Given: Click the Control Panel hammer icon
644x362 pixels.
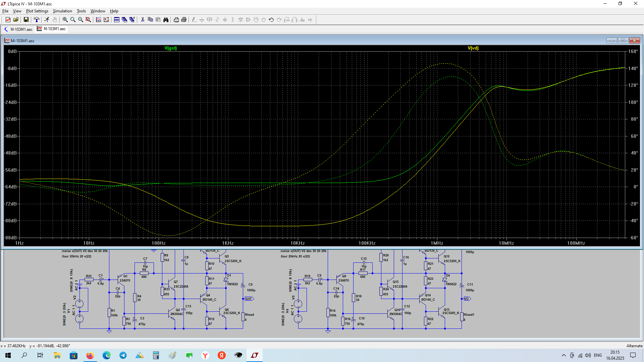Looking at the screenshot, I should pos(36,20).
